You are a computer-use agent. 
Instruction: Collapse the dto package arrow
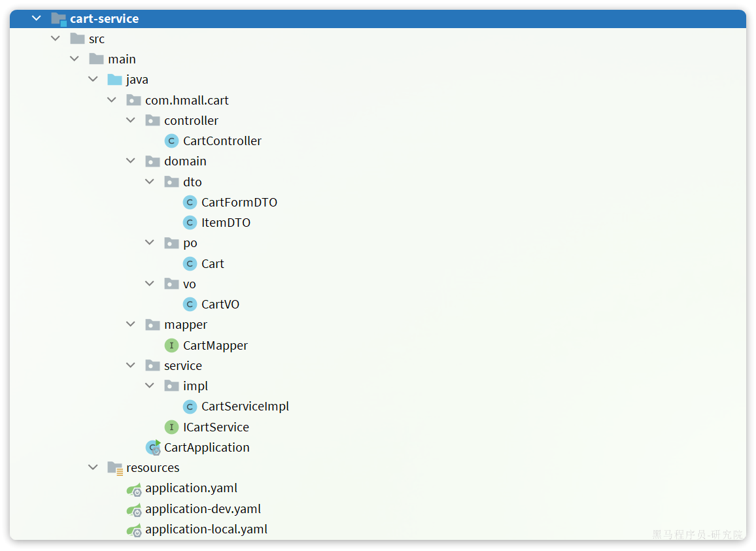point(150,182)
